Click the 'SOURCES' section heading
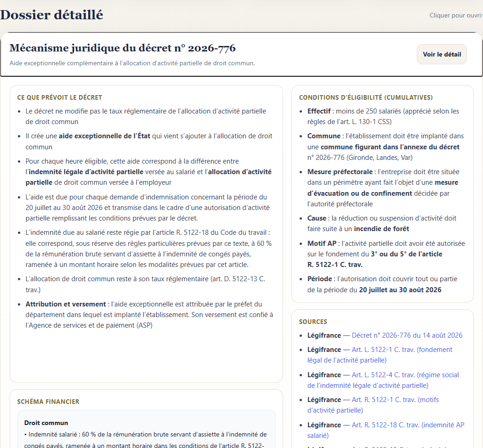The width and height of the screenshot is (483, 448). 313,322
